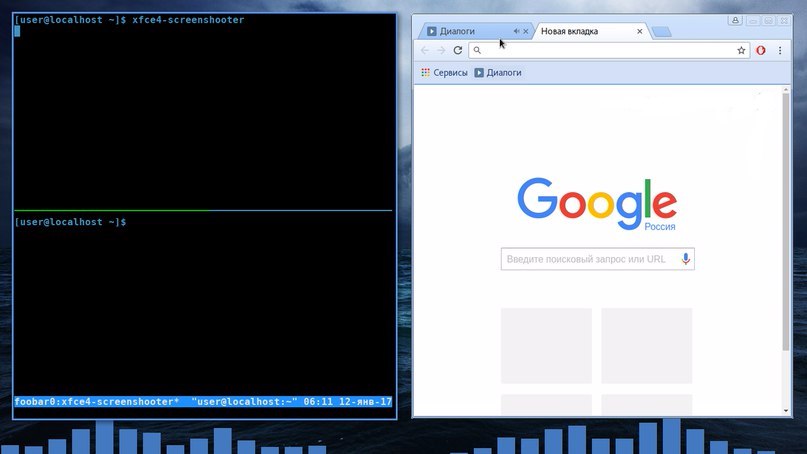Maximize the Chrome window

768,21
